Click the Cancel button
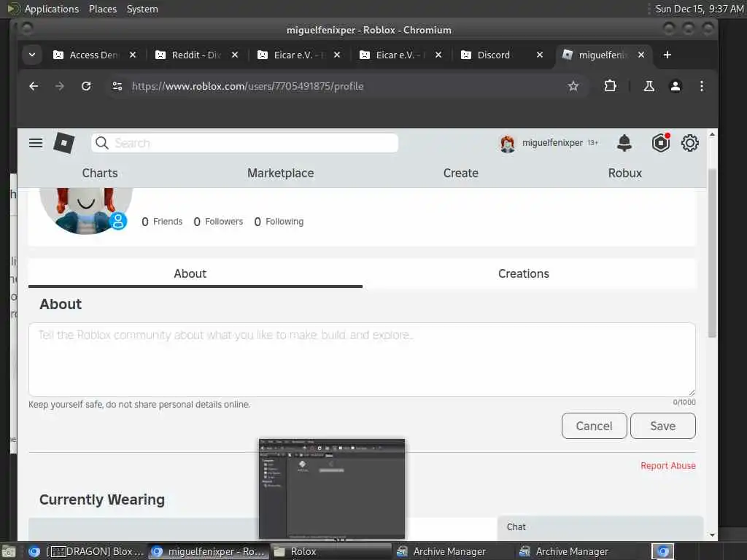This screenshot has width=747, height=560. click(x=594, y=426)
